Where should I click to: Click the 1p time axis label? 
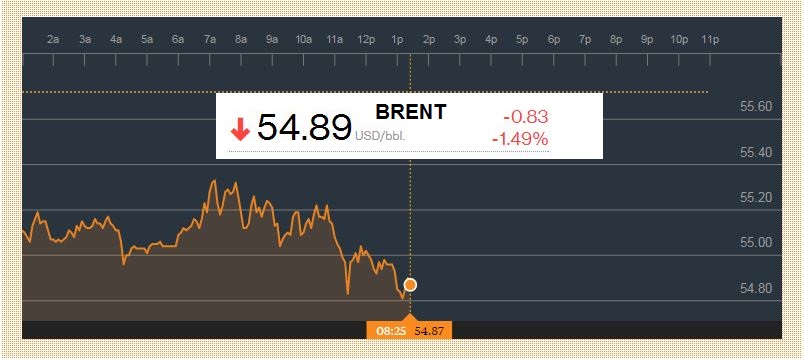pos(397,39)
